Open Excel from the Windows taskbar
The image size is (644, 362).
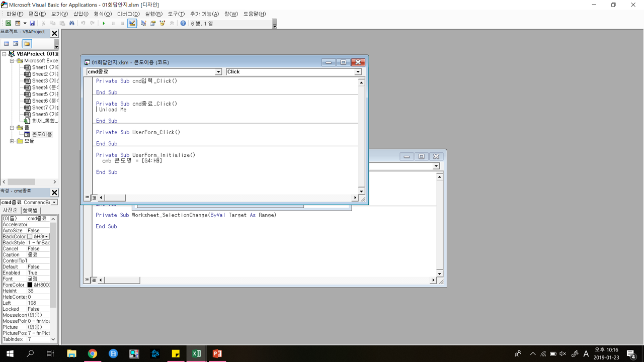[196, 353]
